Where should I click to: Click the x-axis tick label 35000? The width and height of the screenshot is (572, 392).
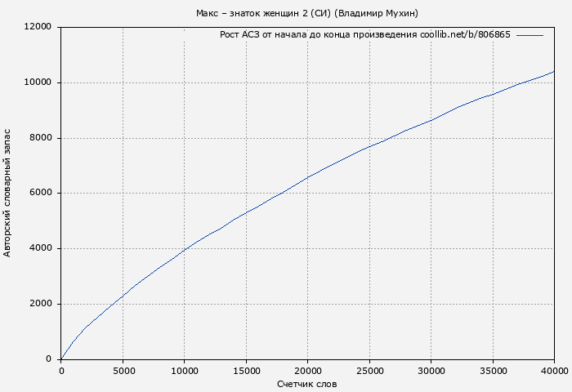[493, 370]
